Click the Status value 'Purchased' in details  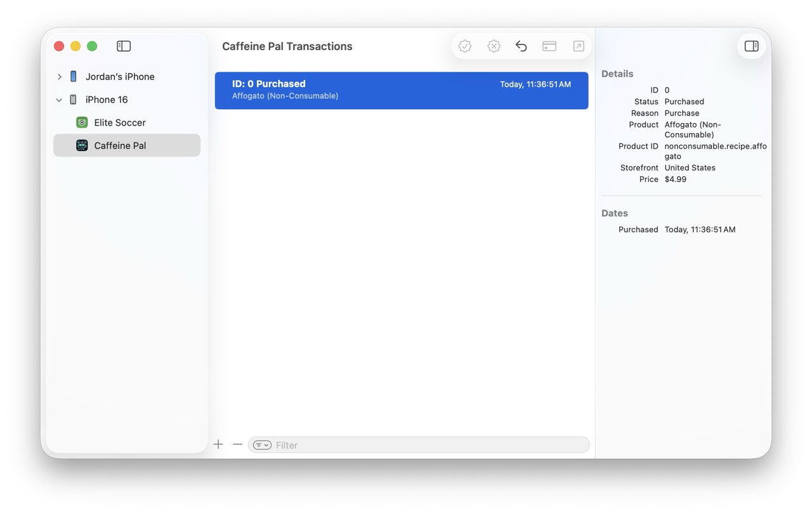684,102
